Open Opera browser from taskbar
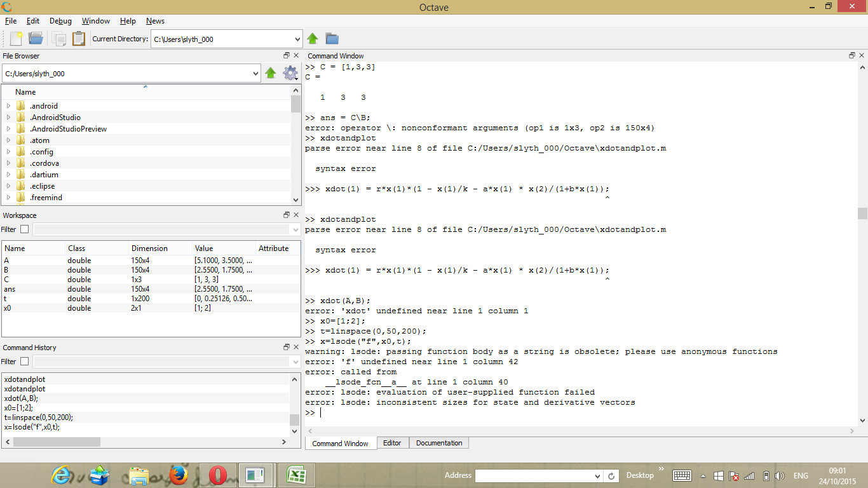Screen dimensions: 868x488 [218, 475]
